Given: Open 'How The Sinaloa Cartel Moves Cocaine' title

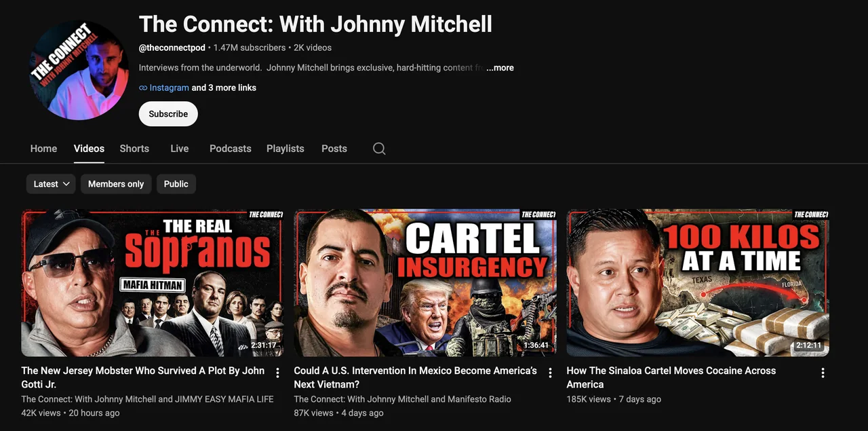Looking at the screenshot, I should tap(671, 377).
